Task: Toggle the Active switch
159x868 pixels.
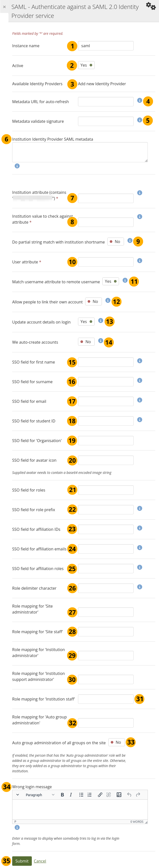Action: 86,65
